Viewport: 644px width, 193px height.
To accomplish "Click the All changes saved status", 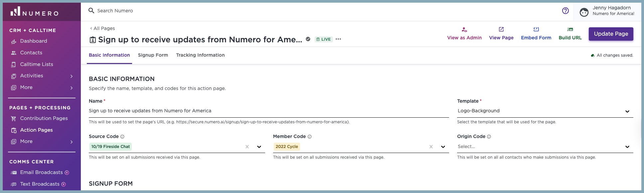I will click(612, 55).
